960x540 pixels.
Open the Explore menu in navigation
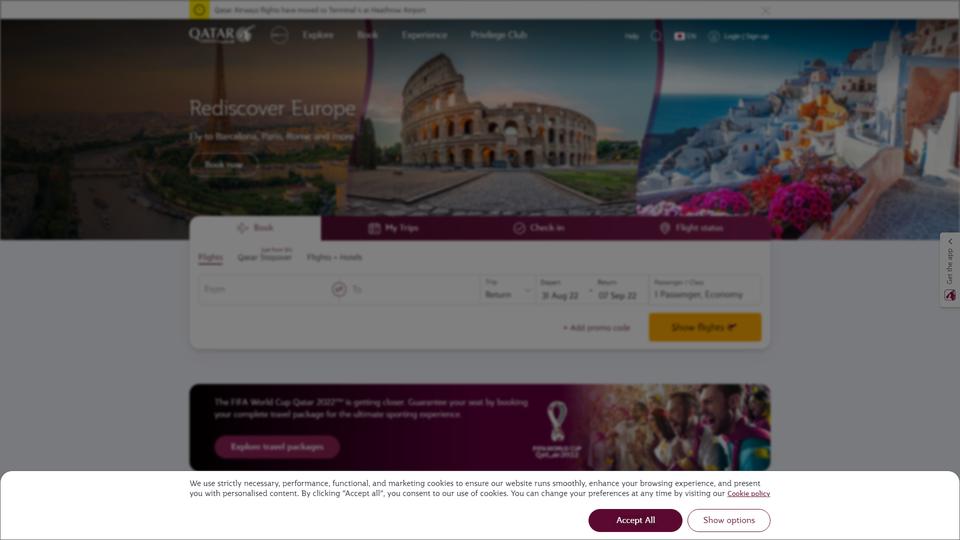pyautogui.click(x=318, y=35)
